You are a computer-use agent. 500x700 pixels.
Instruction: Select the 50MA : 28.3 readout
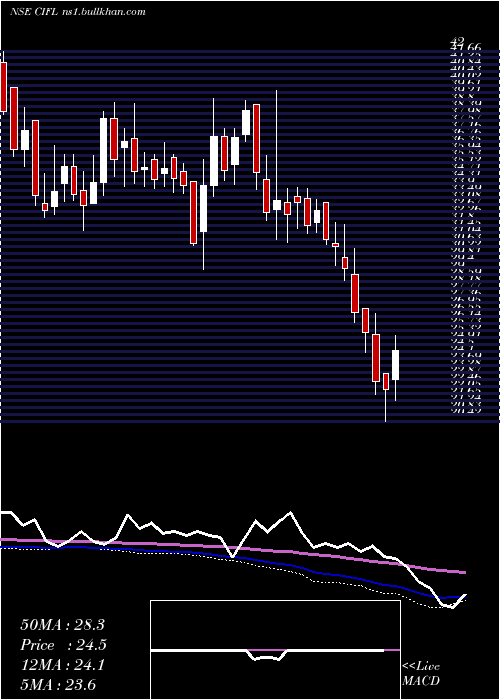(62, 625)
